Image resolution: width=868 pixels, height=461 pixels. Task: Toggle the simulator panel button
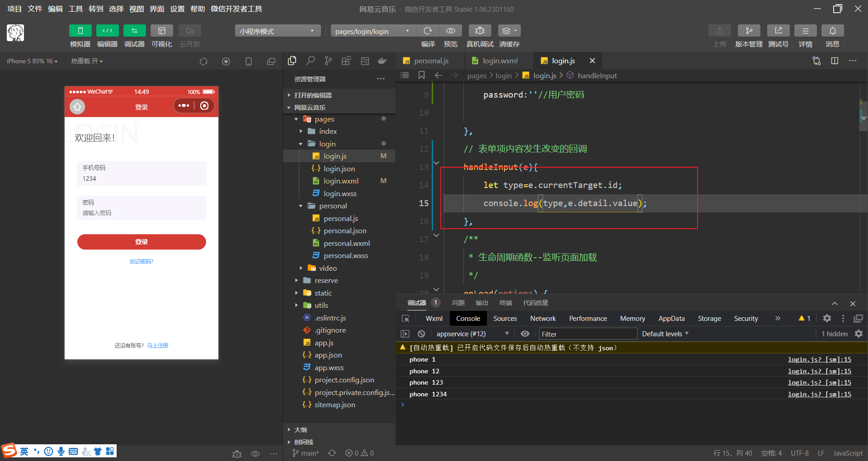[80, 31]
